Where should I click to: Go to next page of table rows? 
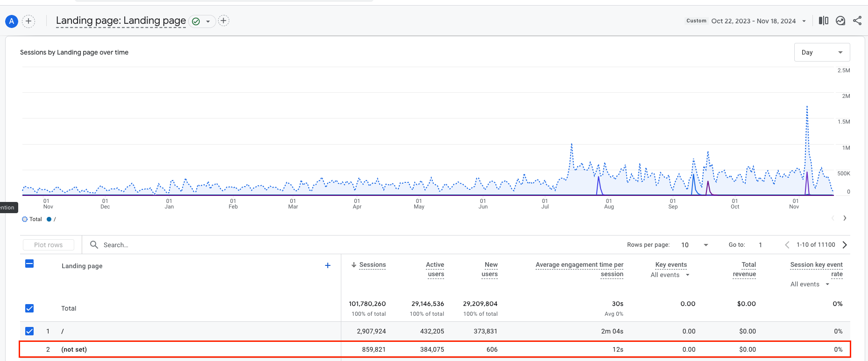click(845, 245)
